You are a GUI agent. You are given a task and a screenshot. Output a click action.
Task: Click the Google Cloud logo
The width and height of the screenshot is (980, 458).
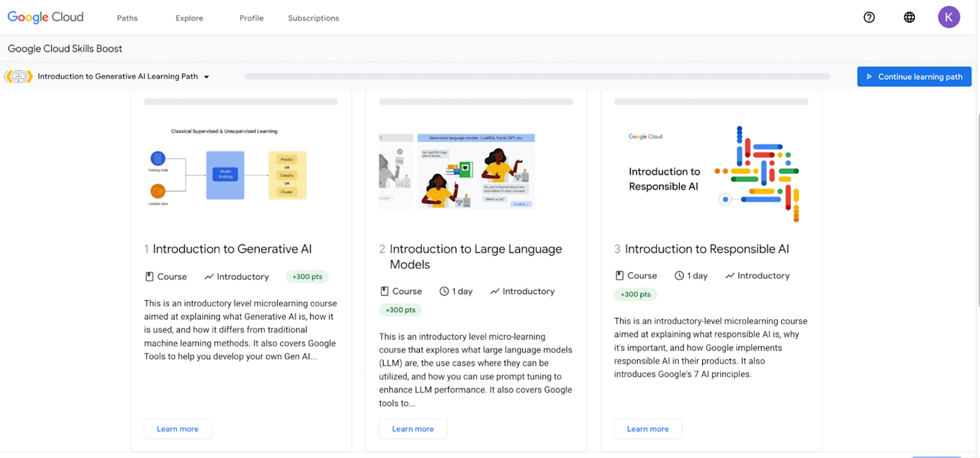point(45,18)
